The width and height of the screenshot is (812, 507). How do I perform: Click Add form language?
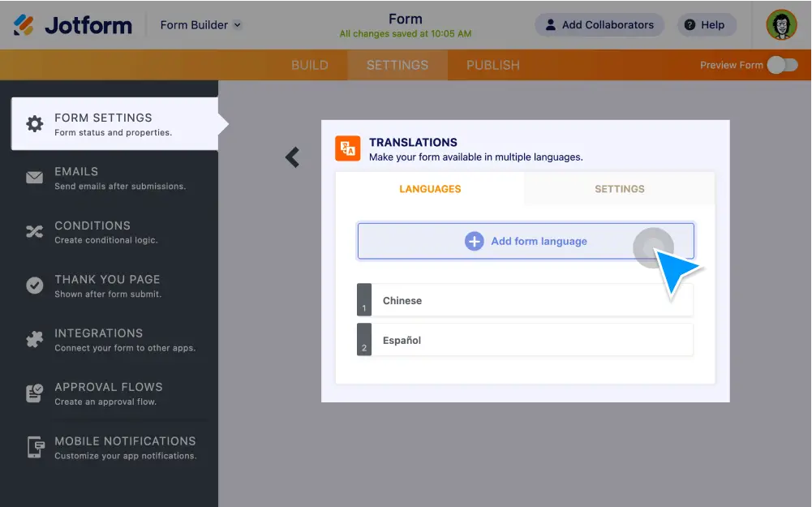coord(526,241)
